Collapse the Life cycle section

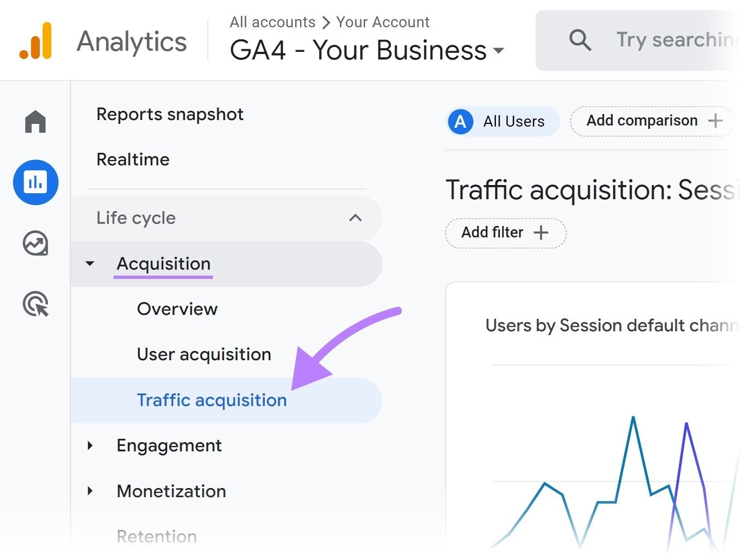pos(355,218)
